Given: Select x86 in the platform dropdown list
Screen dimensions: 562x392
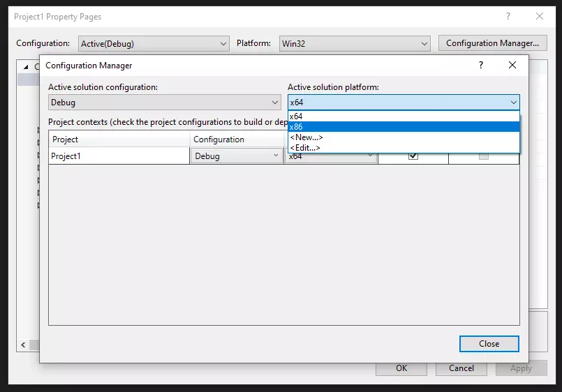Looking at the screenshot, I should [404, 127].
